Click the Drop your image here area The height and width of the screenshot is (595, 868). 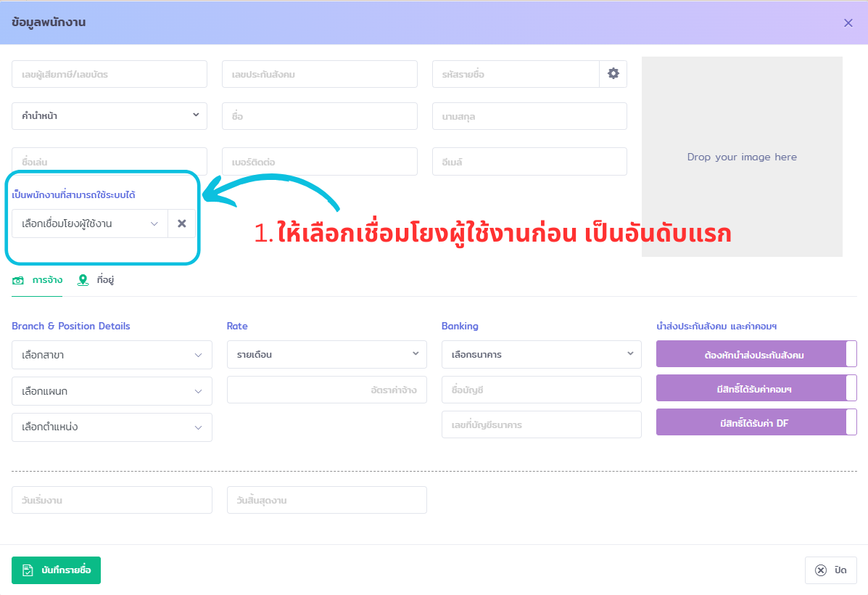[x=742, y=157]
